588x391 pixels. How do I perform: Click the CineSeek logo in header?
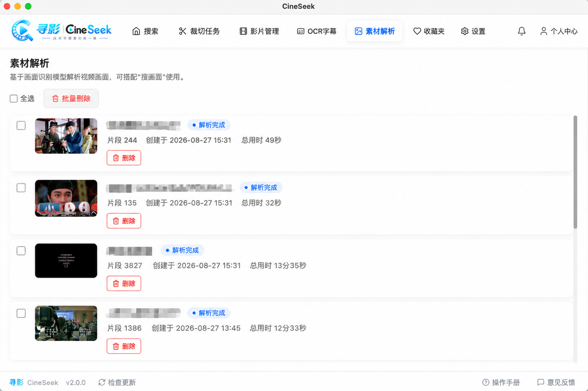coord(62,31)
